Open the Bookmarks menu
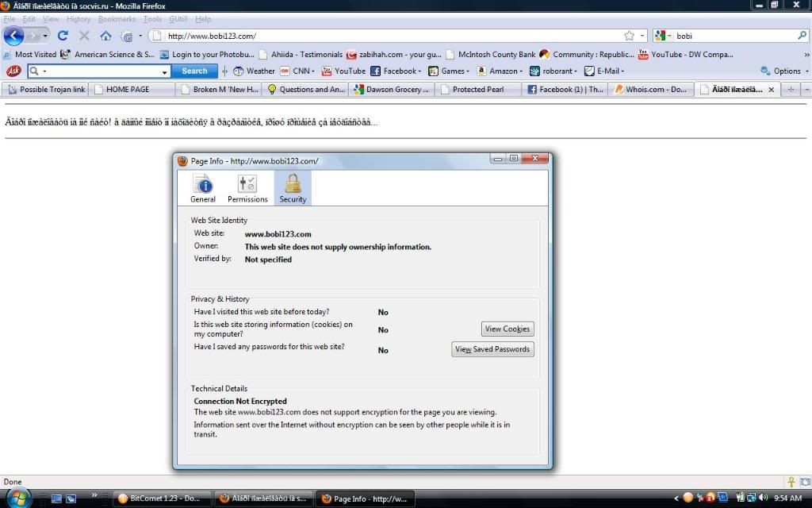This screenshot has height=508, width=812. coord(117,19)
